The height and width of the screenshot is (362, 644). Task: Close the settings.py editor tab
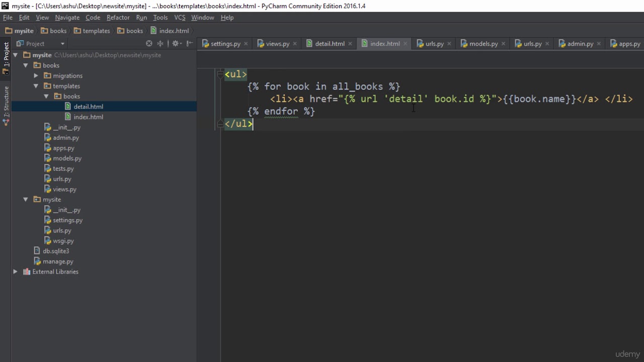pyautogui.click(x=246, y=44)
